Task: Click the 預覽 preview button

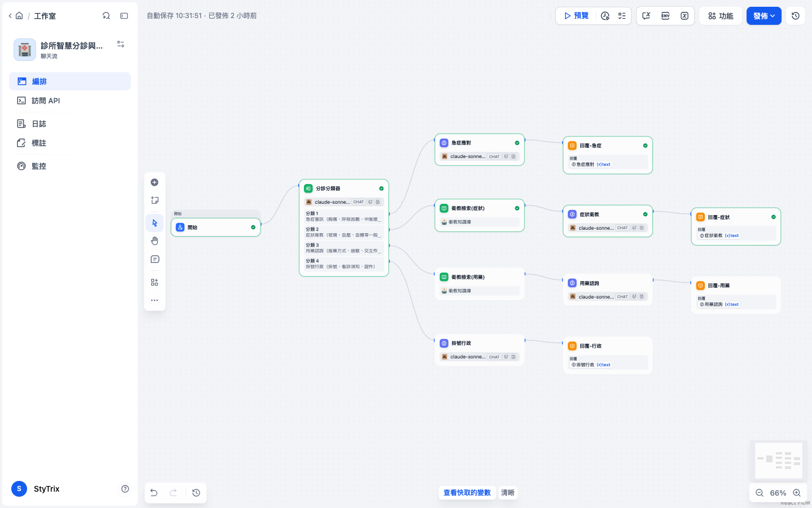Action: coord(576,16)
